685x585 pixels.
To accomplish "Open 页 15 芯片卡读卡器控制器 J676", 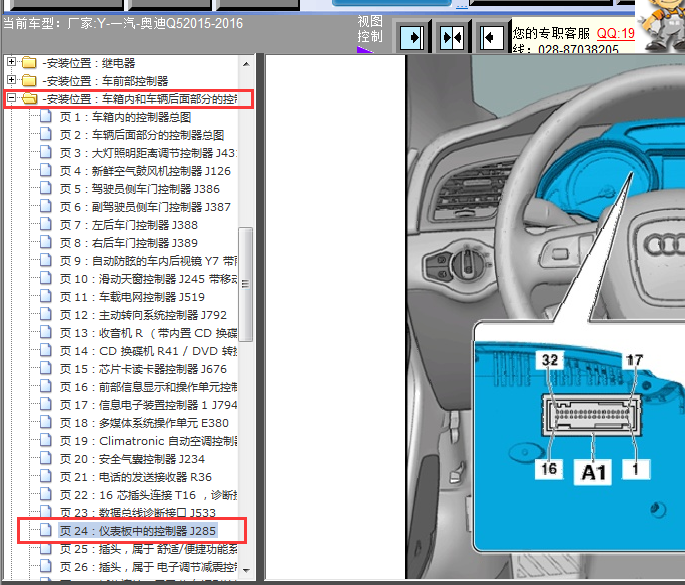I will click(143, 369).
